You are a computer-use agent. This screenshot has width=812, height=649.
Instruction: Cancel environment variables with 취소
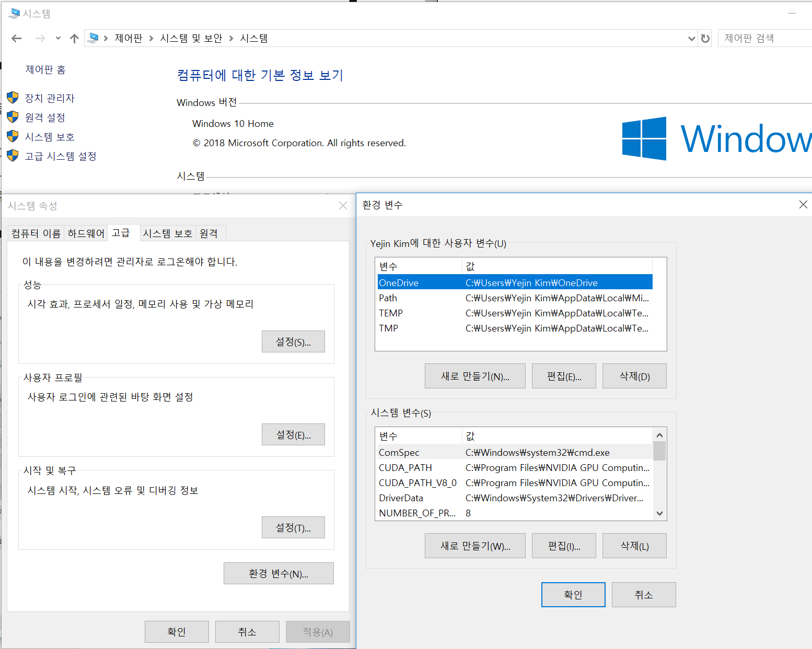click(x=644, y=595)
